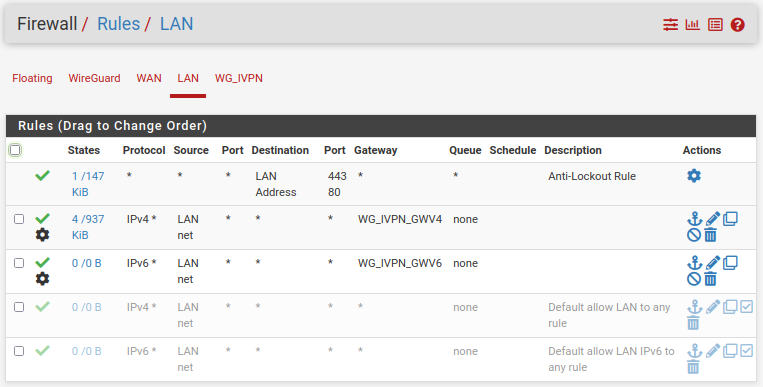Viewport: 763px width, 387px height.
Task: Copy the WG_IVPN_GWV4 rule
Action: pos(730,219)
